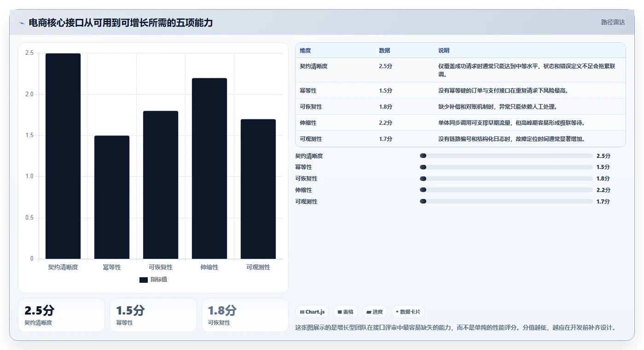Click the 伸缩性 x-axis label under the chart
Screen dimensions: 644x350
pyautogui.click(x=209, y=267)
